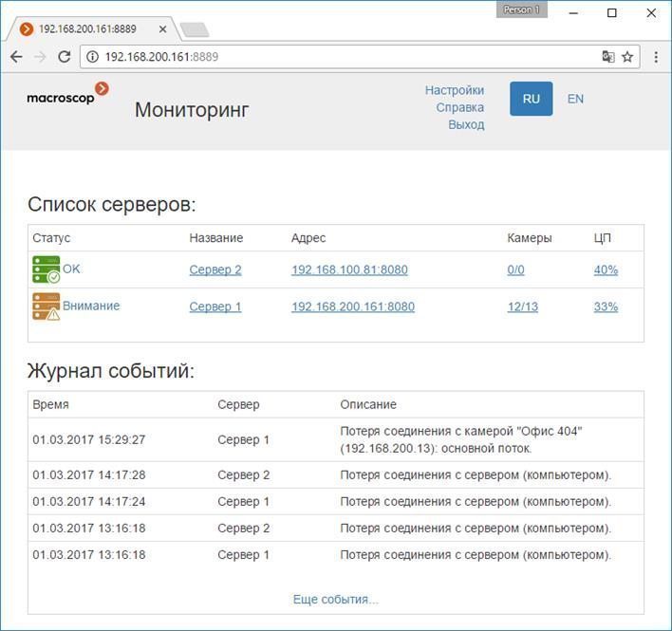Click the translate page icon in address bar
The image size is (672, 631).
[x=607, y=57]
